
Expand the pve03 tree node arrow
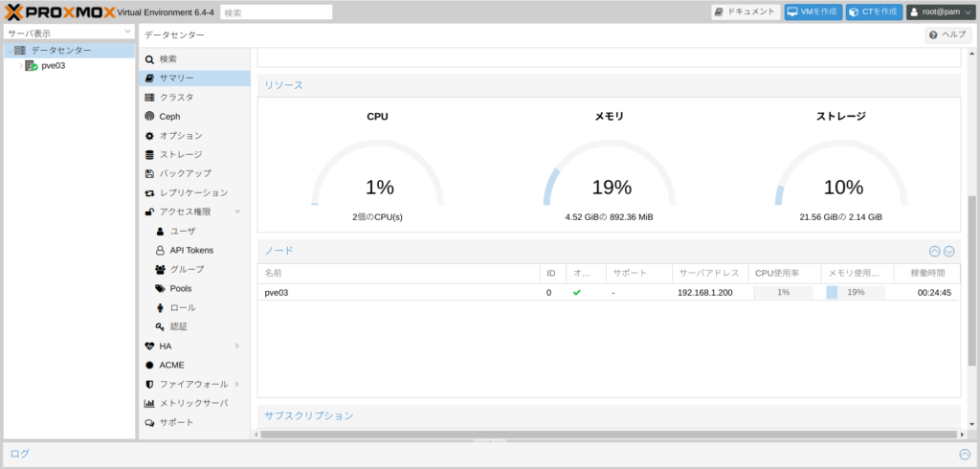pos(21,66)
